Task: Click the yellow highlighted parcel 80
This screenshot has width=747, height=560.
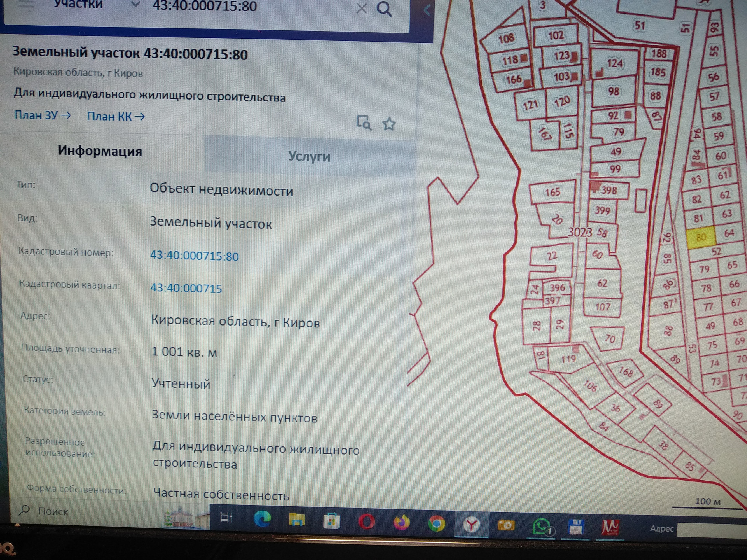Action: click(701, 237)
